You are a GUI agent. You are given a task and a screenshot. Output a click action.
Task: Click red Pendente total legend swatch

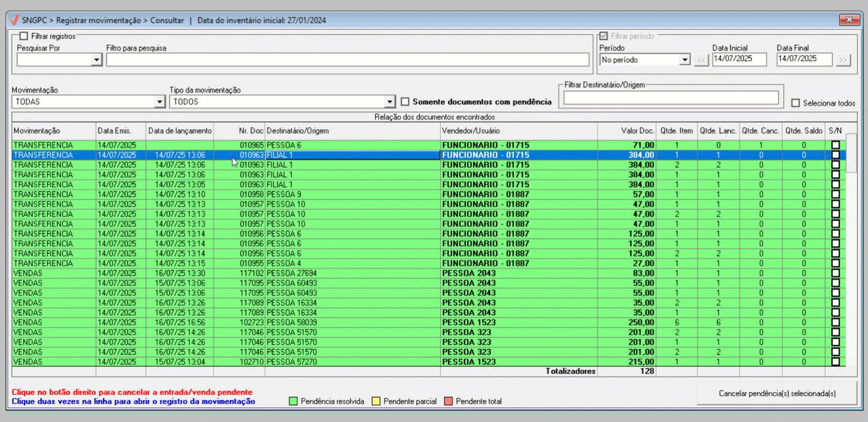[x=449, y=402]
